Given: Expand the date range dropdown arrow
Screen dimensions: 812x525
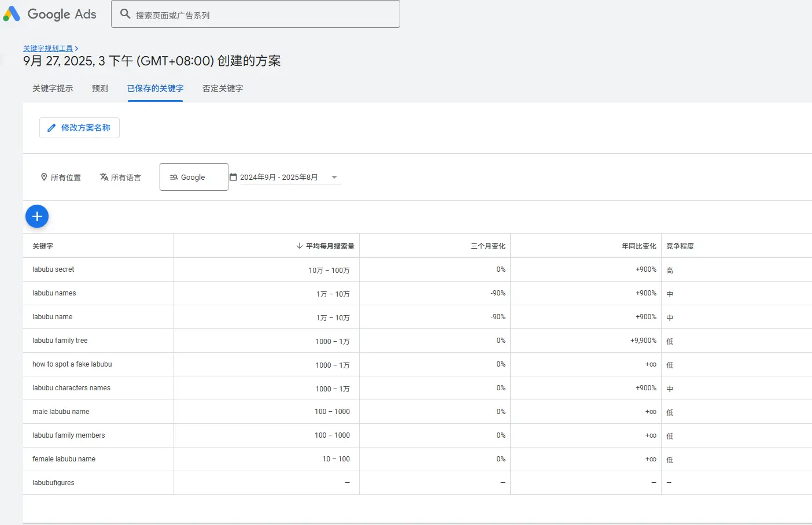Looking at the screenshot, I should click(x=334, y=177).
